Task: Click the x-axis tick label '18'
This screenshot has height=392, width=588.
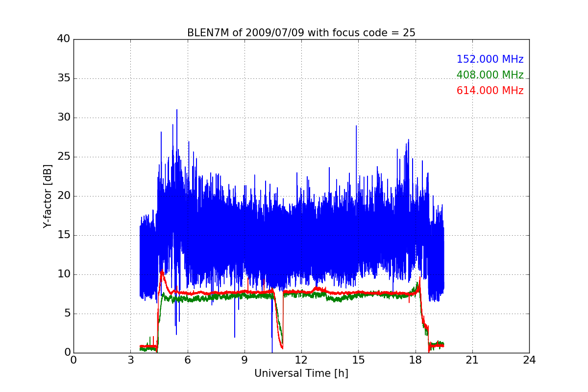Action: [x=416, y=360]
